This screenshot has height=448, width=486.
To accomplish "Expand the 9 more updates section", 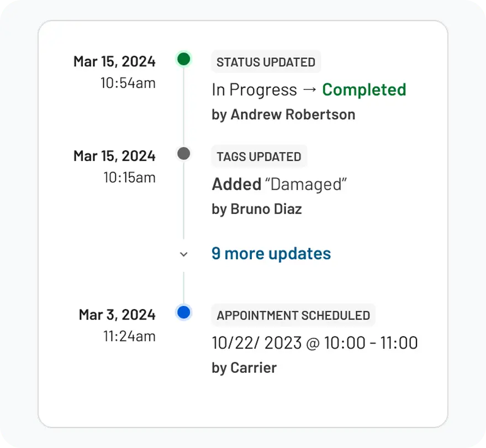I will pyautogui.click(x=271, y=253).
